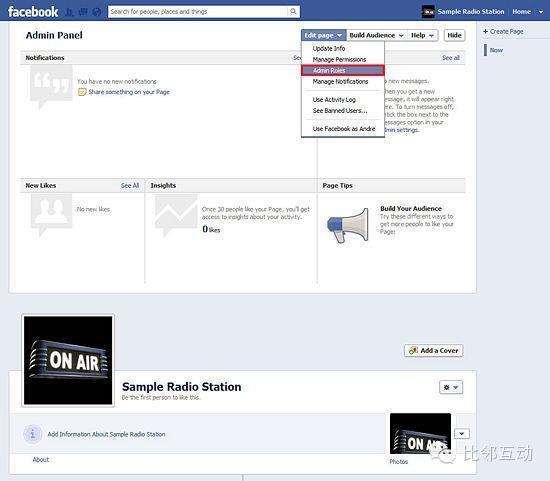Click the Add a Cover photo icon
This screenshot has width=550, height=481.
[x=413, y=350]
